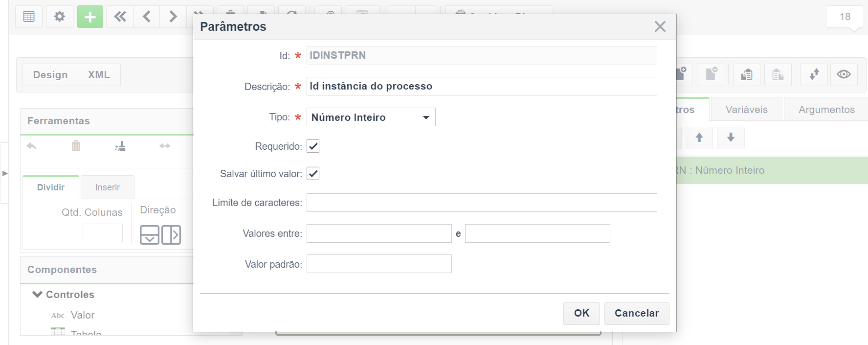Click the next record arrow icon
Screen dimensions: 868x345
pyautogui.click(x=173, y=17)
